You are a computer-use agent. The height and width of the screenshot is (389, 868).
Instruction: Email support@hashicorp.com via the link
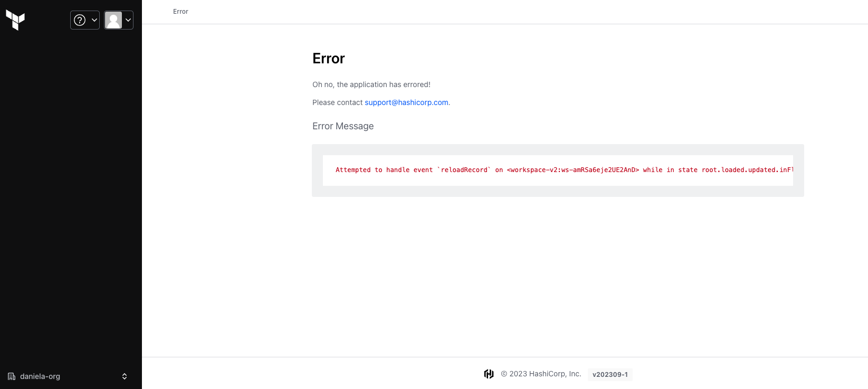(406, 102)
